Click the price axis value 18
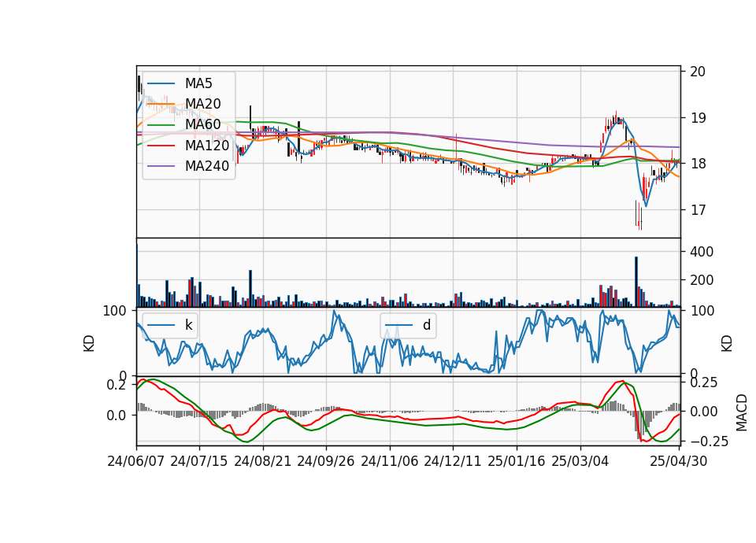Image resolution: width=756 pixels, height=543 pixels. click(698, 164)
